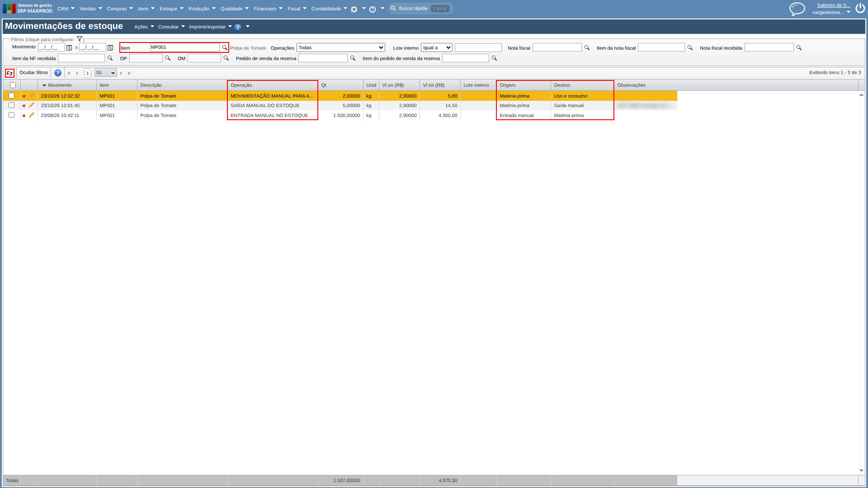Open the grid help icon beside Ocultar filtros
The image size is (868, 488).
point(58,73)
